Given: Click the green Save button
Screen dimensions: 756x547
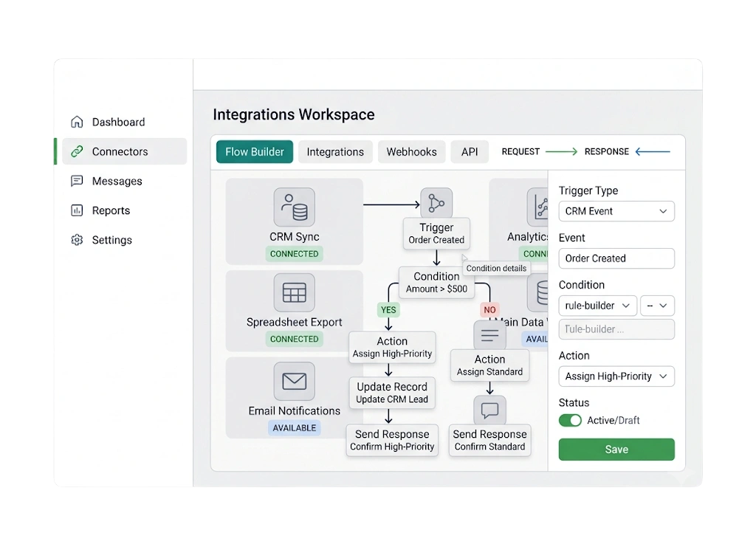Looking at the screenshot, I should [x=616, y=449].
